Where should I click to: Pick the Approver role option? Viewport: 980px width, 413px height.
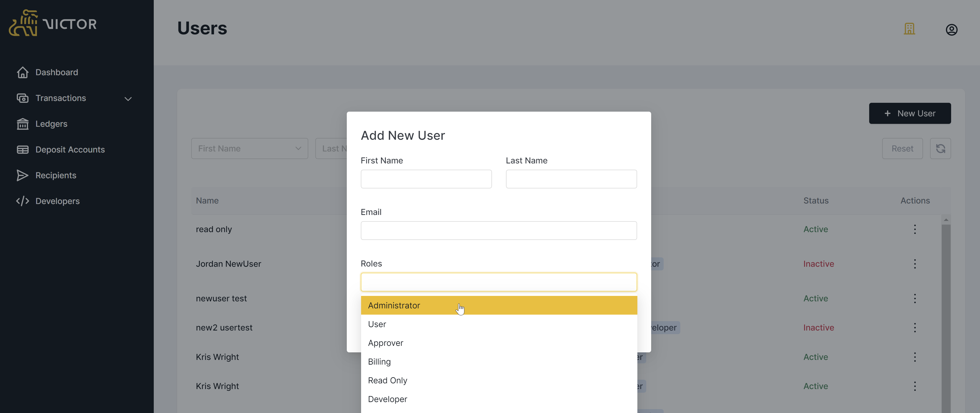(385, 343)
